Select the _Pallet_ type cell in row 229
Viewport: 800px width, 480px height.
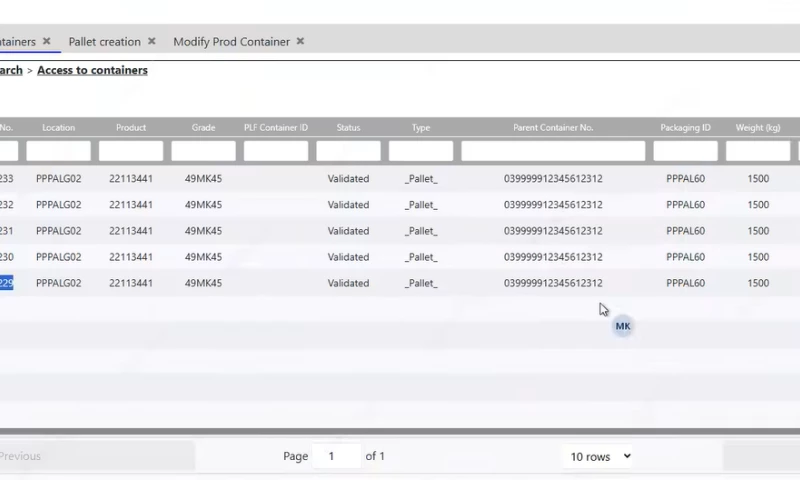pos(421,283)
